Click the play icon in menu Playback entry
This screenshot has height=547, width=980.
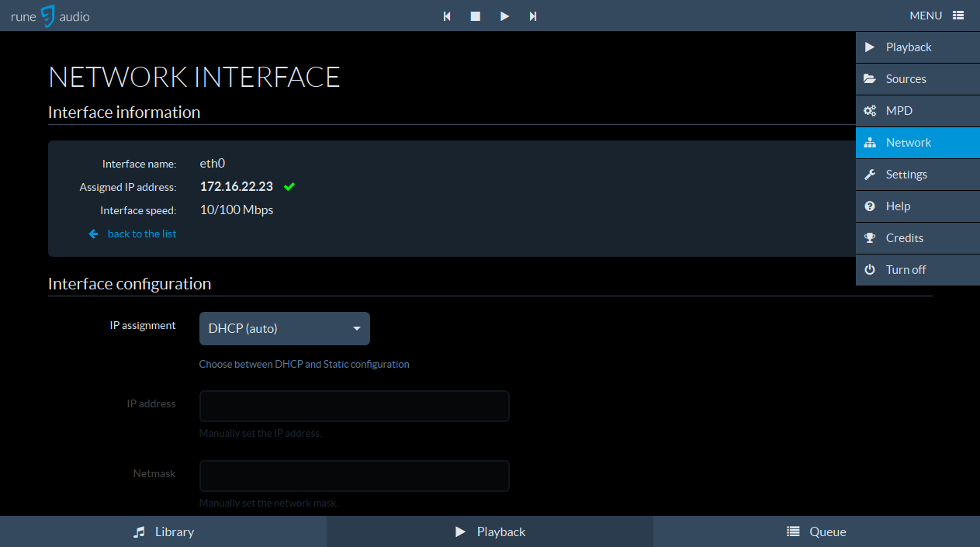coord(870,47)
